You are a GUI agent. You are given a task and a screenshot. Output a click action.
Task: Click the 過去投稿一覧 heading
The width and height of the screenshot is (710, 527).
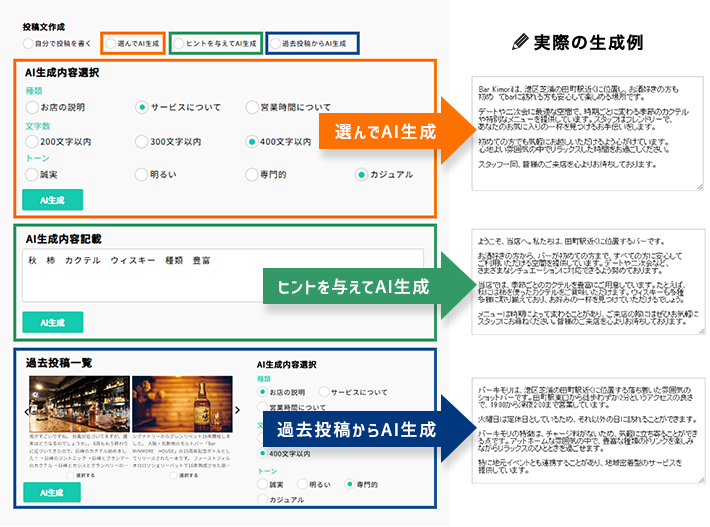(59, 363)
